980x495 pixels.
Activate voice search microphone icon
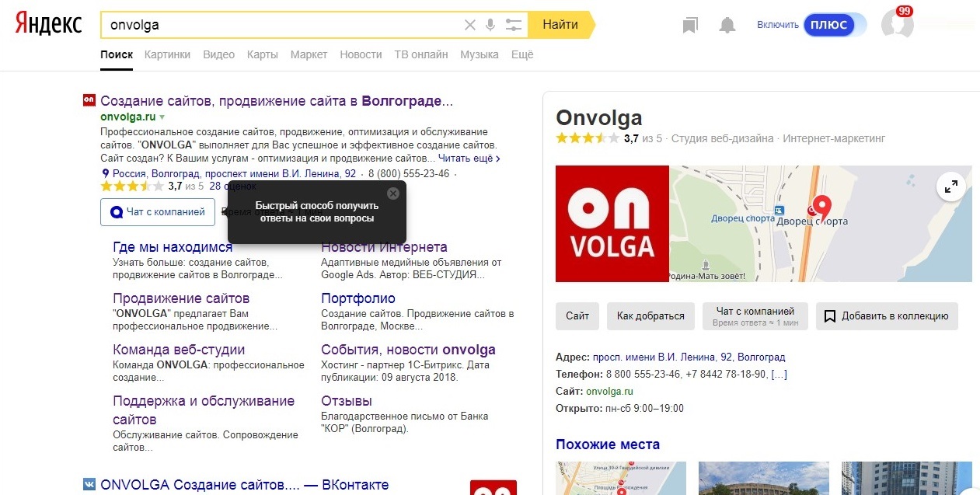point(490,25)
